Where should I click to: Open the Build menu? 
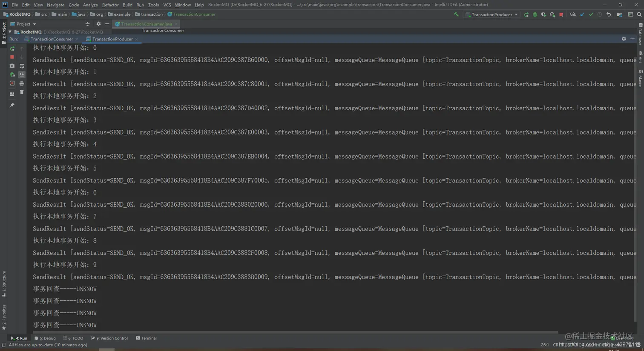tap(127, 5)
